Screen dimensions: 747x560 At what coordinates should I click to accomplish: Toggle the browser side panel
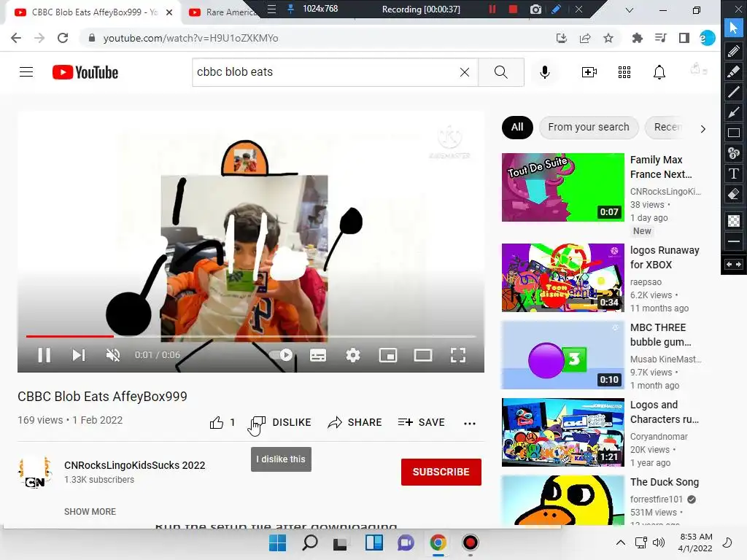(x=684, y=38)
